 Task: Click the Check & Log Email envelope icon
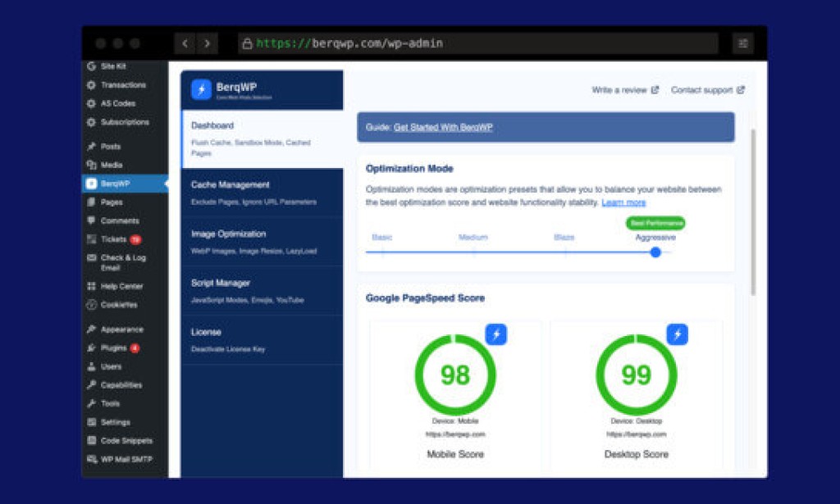(92, 258)
